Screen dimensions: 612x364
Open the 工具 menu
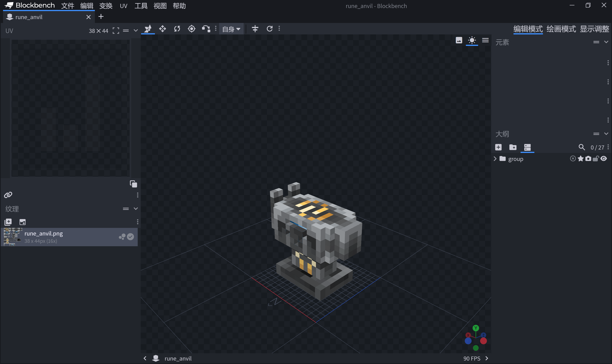141,6
